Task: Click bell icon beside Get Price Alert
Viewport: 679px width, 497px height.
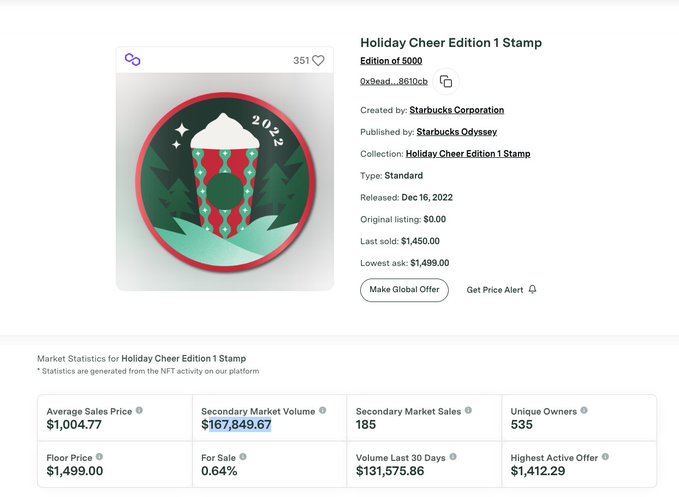Action: point(533,290)
